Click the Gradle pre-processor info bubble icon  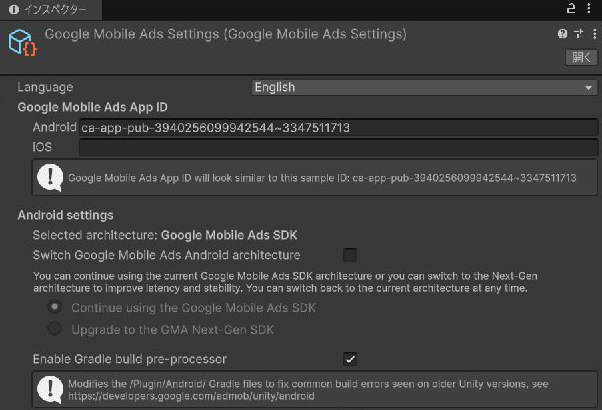tap(50, 389)
